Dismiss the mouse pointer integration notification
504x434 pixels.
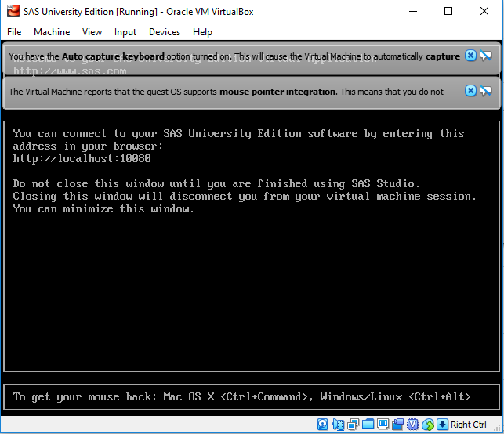[470, 91]
